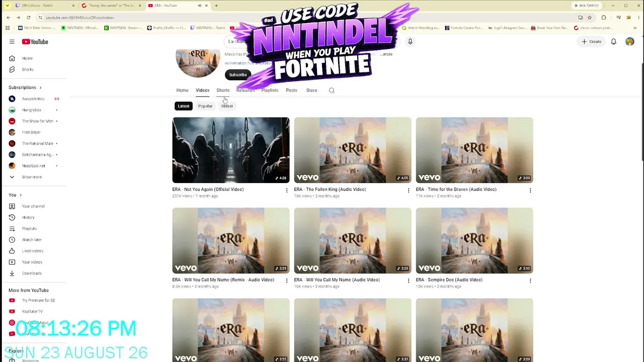644x362 pixels.
Task: Open the channel Playlists tab
Action: tap(270, 90)
